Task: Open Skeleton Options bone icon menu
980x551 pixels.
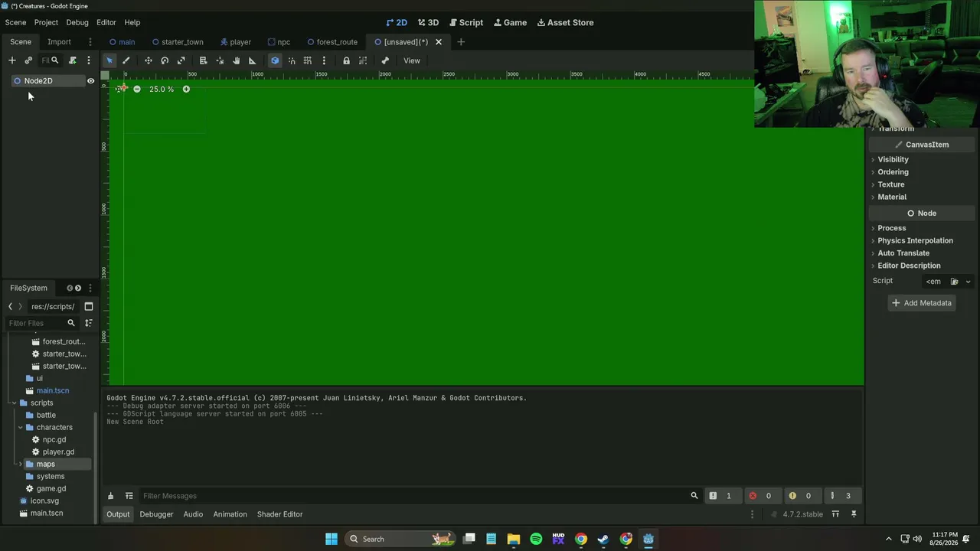Action: coord(385,60)
